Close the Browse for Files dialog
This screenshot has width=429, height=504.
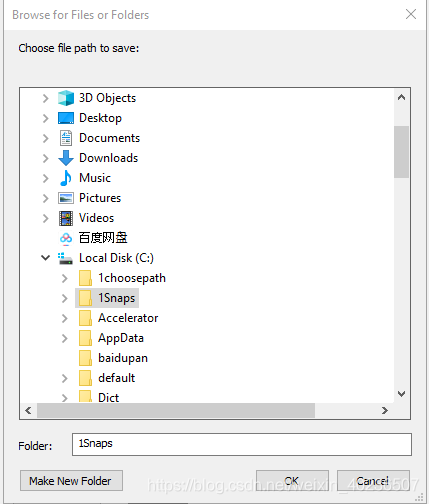(x=411, y=14)
